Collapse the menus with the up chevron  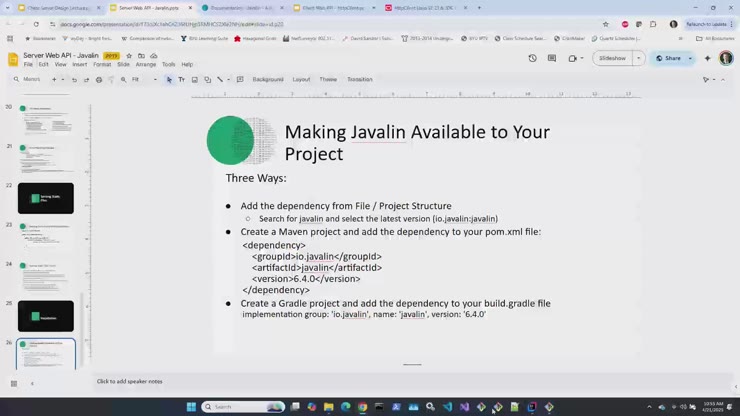[x=723, y=80]
